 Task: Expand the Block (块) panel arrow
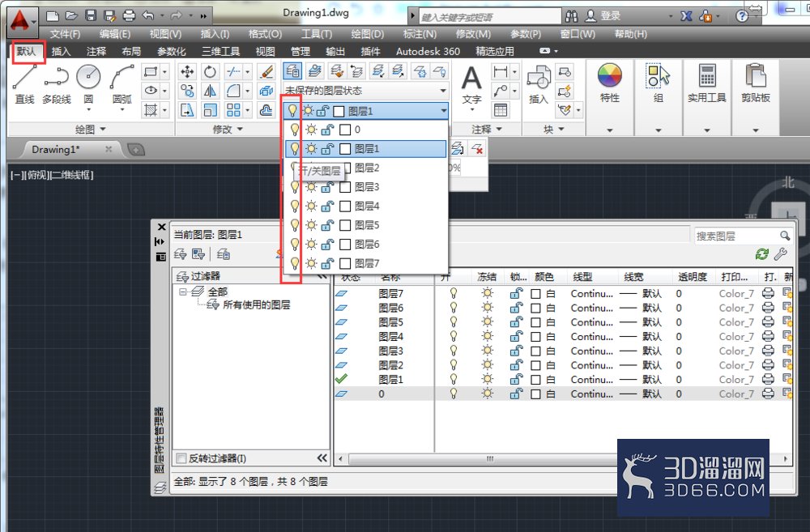tap(561, 129)
